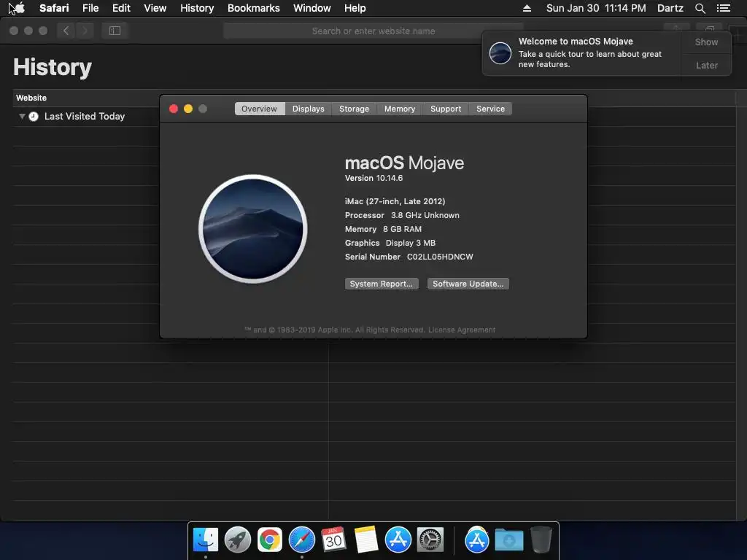747x560 pixels.
Task: Click iMac (27-inch, Late 2012) text
Action: pyautogui.click(x=395, y=201)
